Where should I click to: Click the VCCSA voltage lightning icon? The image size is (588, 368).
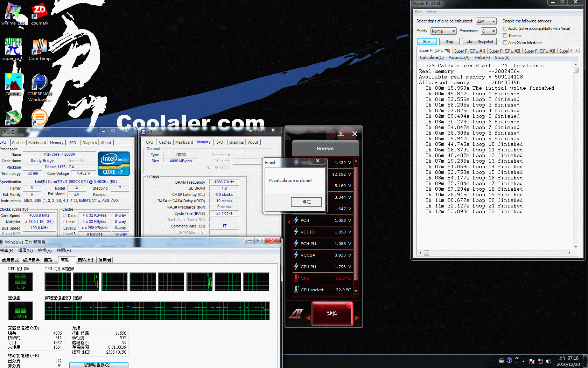(x=296, y=255)
